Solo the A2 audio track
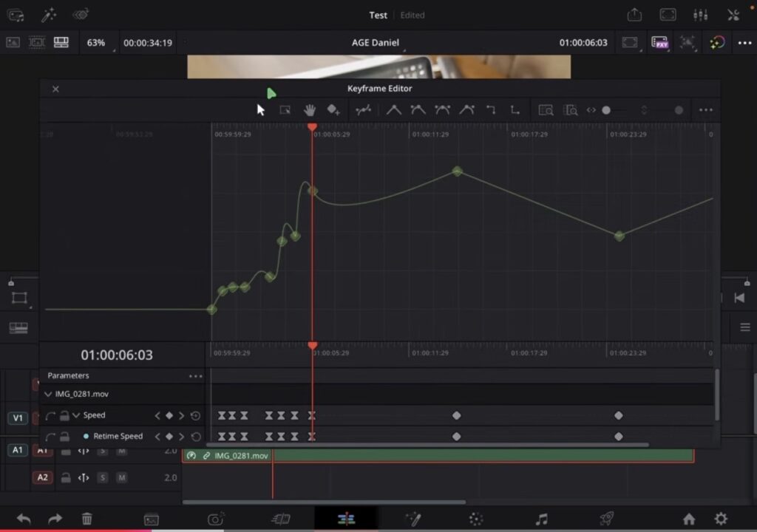 [x=102, y=477]
